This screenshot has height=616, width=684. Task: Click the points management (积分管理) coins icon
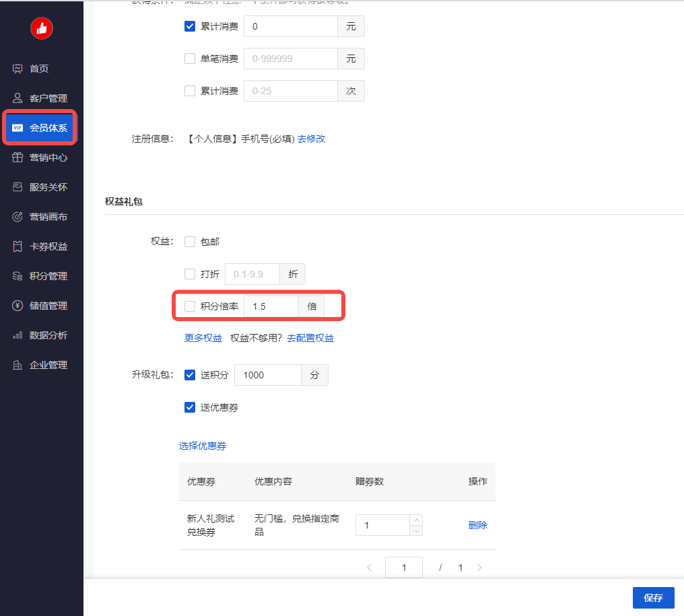click(x=18, y=276)
